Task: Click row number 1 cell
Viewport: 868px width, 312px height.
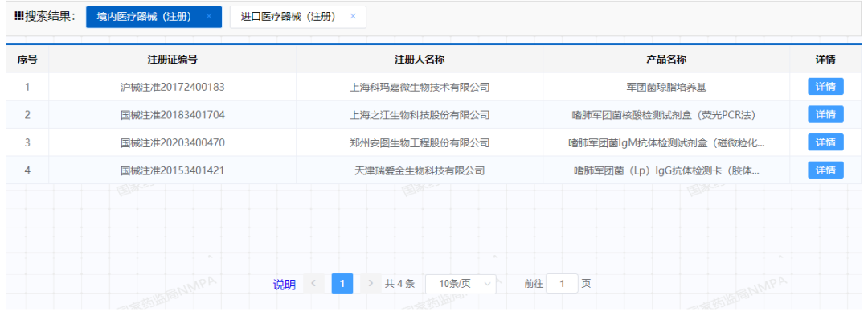Action: (x=27, y=87)
